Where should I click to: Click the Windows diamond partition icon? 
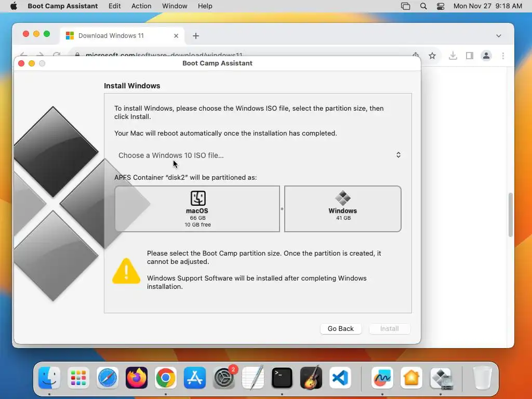343,198
